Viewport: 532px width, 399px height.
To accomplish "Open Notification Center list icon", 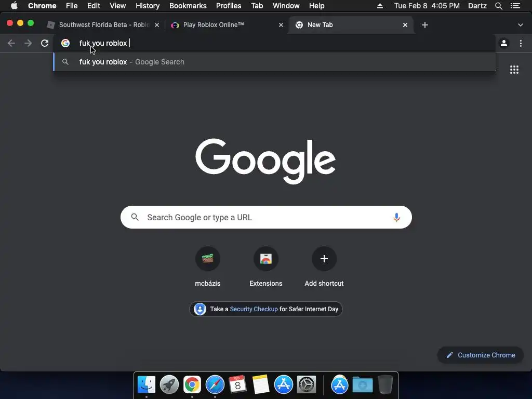I will pyautogui.click(x=515, y=6).
